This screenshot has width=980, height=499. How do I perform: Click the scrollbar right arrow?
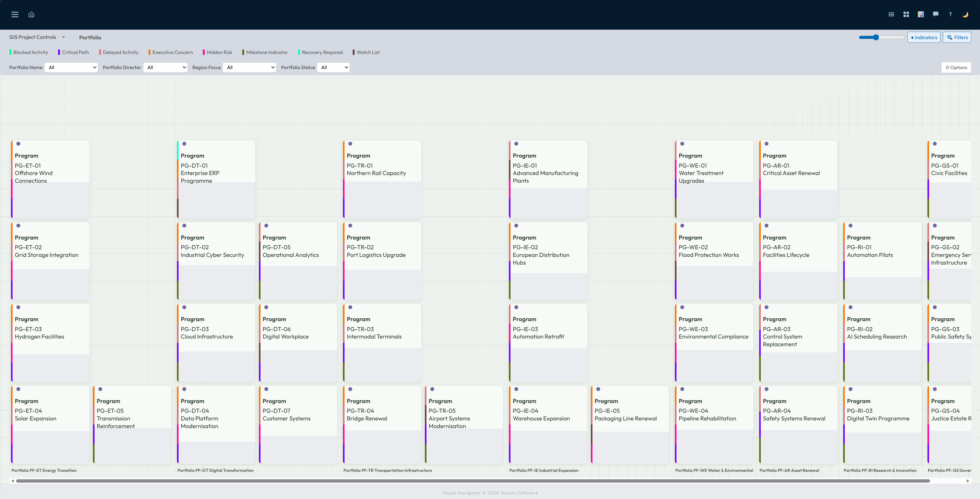click(968, 481)
